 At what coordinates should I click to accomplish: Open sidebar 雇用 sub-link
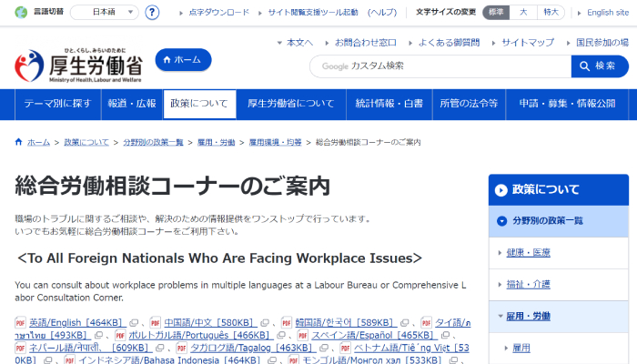tap(521, 348)
